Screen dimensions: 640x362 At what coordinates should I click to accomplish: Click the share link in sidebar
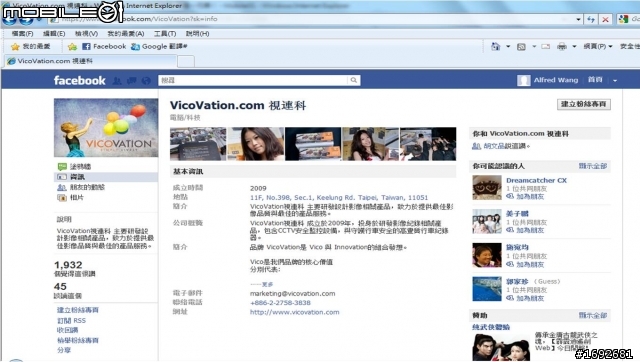pyautogui.click(x=64, y=350)
